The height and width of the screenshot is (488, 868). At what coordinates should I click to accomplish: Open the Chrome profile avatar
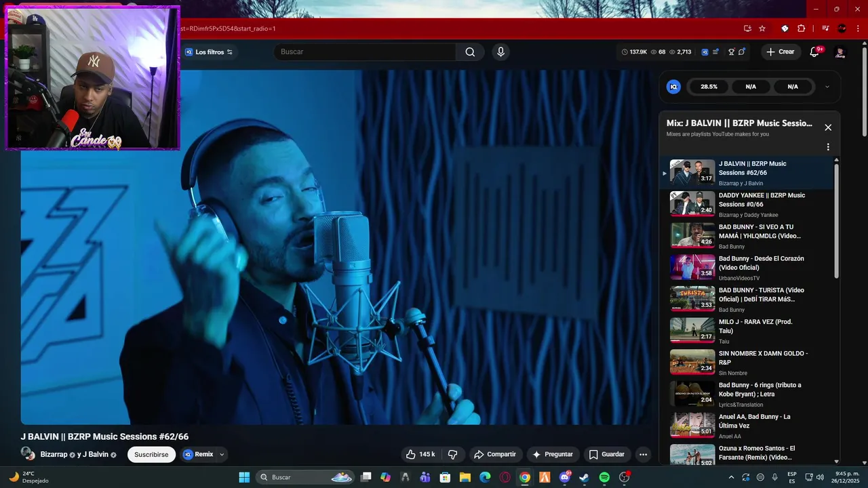pyautogui.click(x=842, y=28)
